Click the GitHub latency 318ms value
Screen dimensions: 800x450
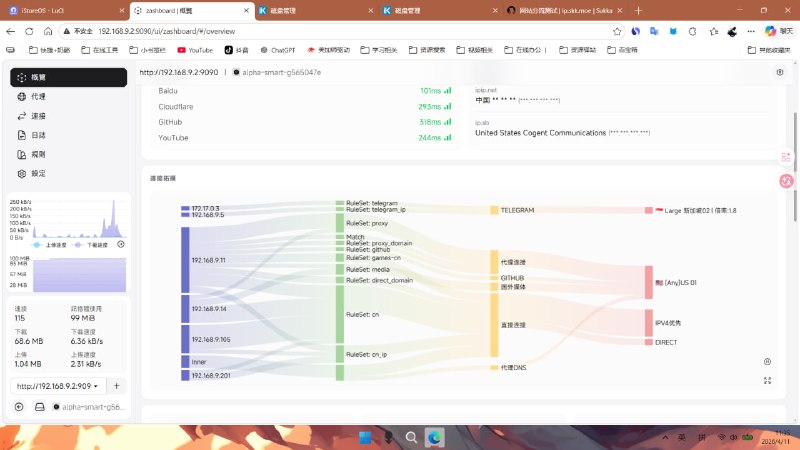click(x=430, y=122)
